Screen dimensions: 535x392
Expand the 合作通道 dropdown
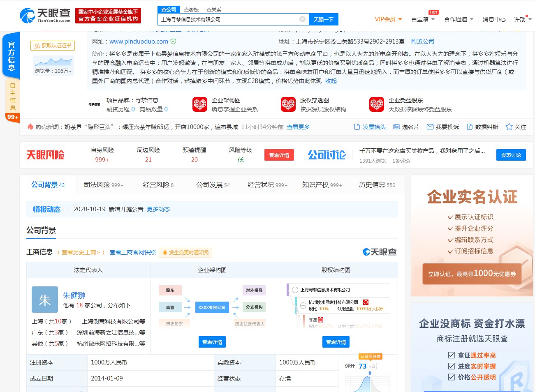(x=459, y=19)
